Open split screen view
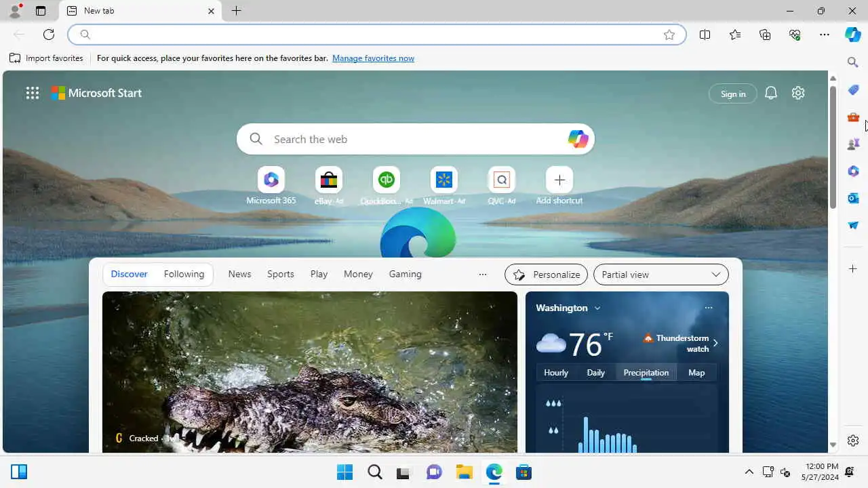Image resolution: width=868 pixels, height=488 pixels. point(705,35)
